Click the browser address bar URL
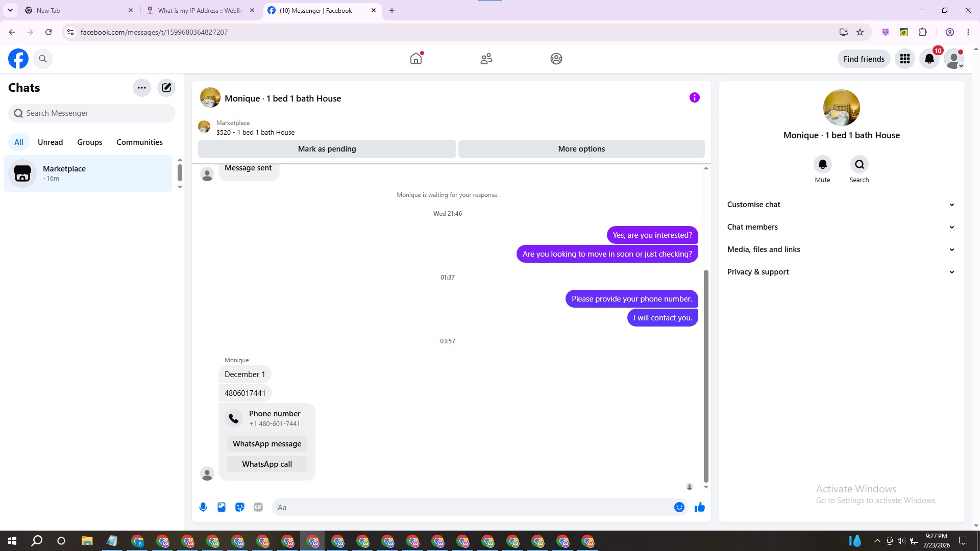 154,32
